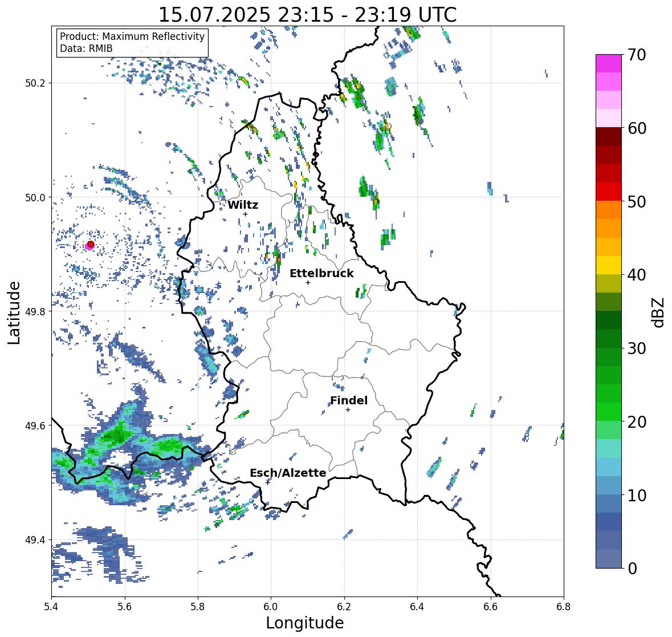Click the 6.4 longitude tick label
The width and height of the screenshot is (672, 637).
(x=417, y=607)
